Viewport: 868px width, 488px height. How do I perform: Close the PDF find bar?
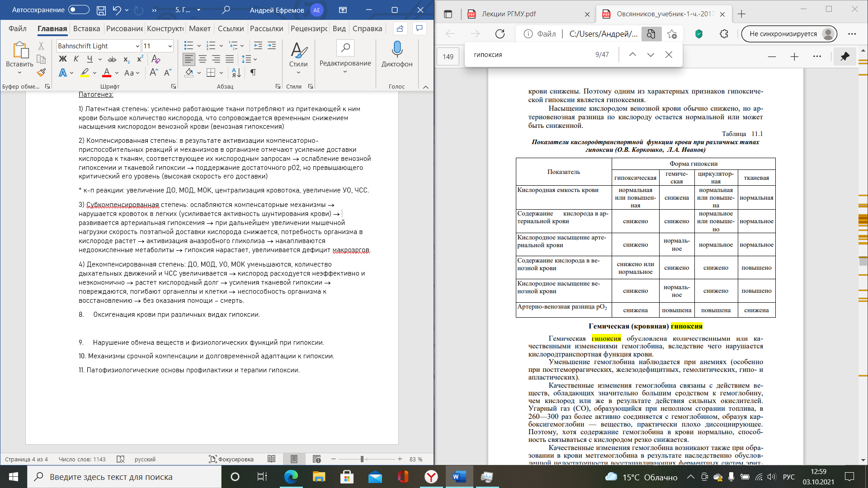(669, 55)
